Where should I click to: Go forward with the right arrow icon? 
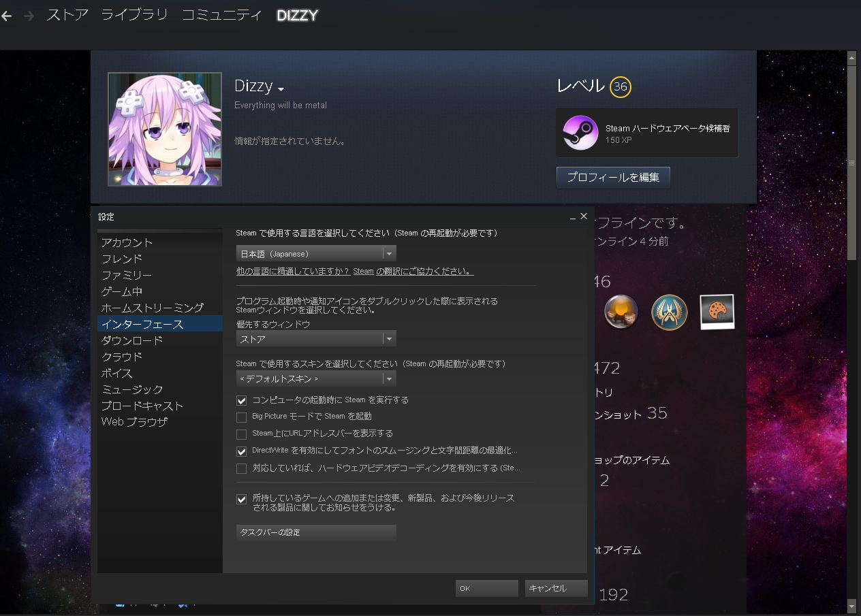coord(29,16)
